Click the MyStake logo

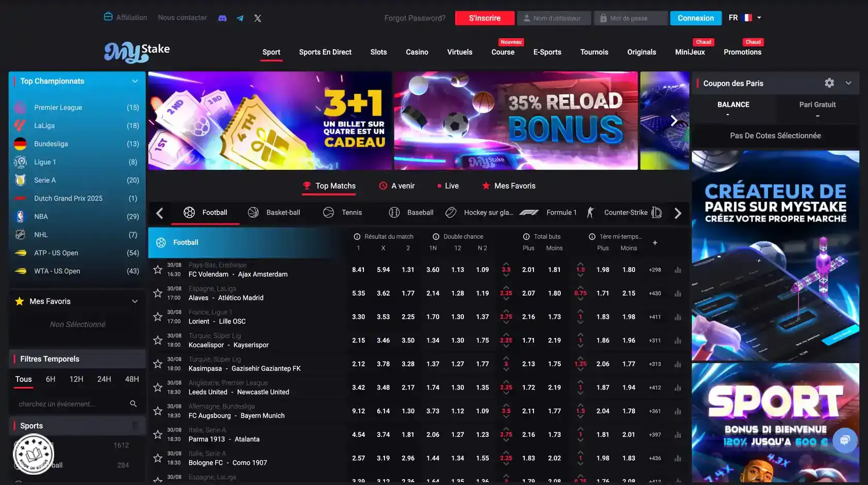point(137,53)
